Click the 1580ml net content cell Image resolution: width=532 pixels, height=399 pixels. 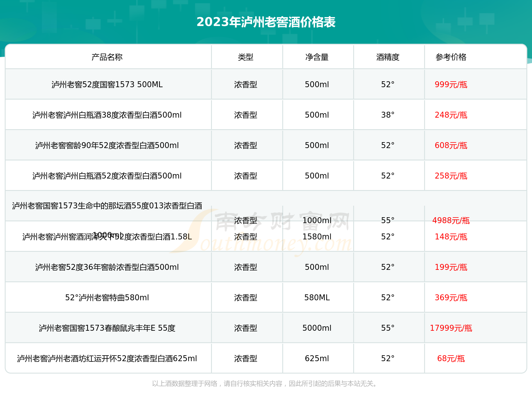tap(317, 237)
